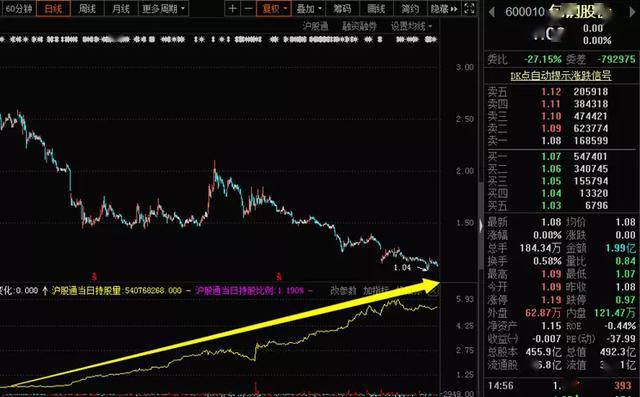Open the DK点自动提示涨跌信号 link
Screen dimensions: 640x397
pyautogui.click(x=560, y=75)
